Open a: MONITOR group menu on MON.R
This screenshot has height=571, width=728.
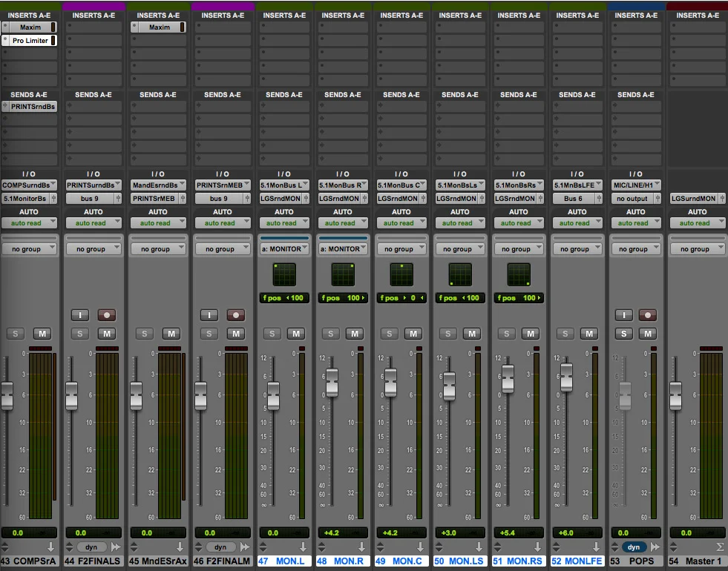coord(343,249)
